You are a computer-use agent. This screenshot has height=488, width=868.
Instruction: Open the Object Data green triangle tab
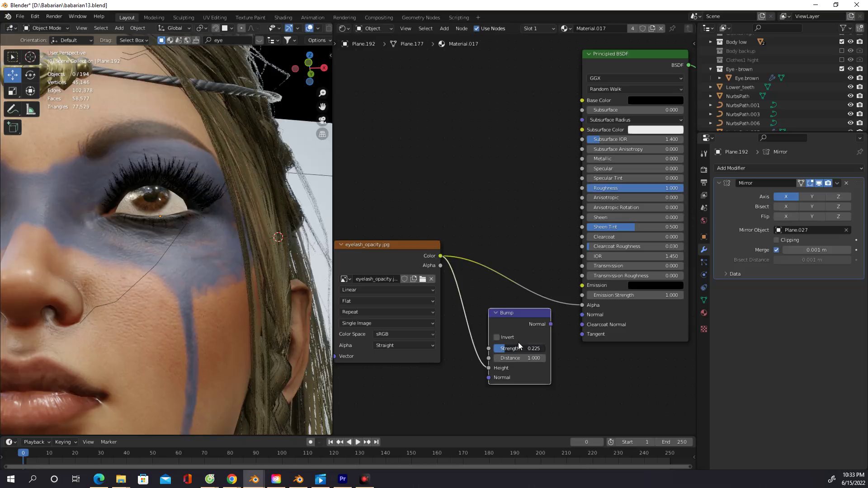[x=704, y=300]
